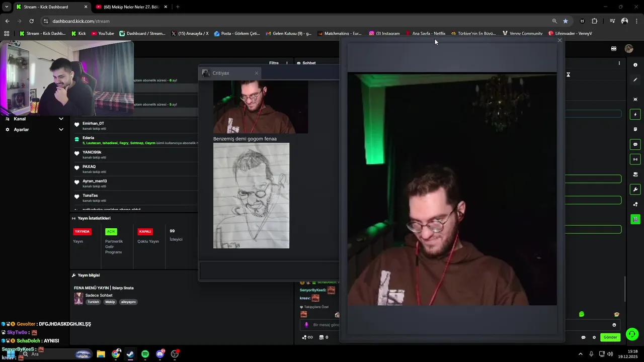Screen dimensions: 644x362
Task: Open the emoji picker in chat input
Action: [614, 325]
